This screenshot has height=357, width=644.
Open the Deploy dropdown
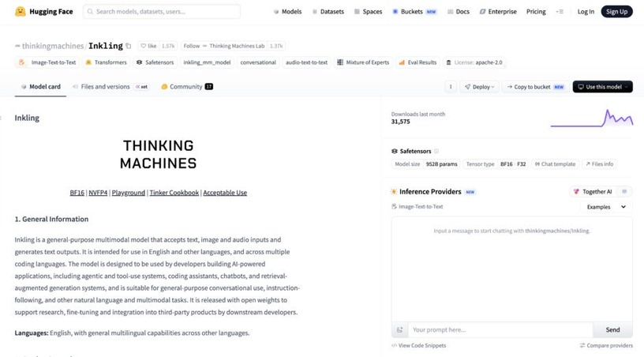tap(479, 87)
